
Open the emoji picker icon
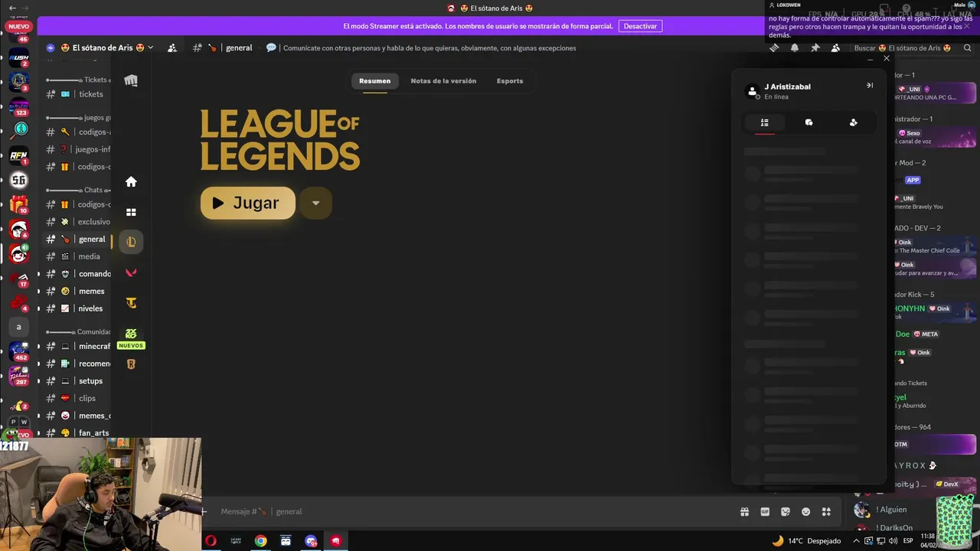click(x=805, y=512)
